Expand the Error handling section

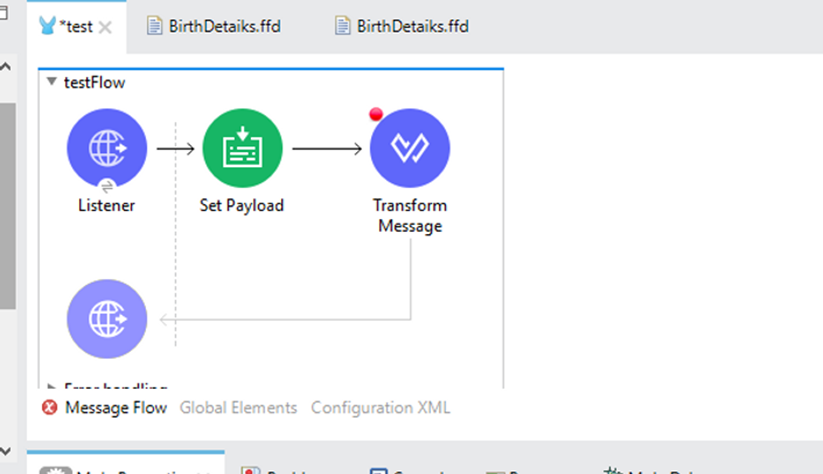click(51, 385)
